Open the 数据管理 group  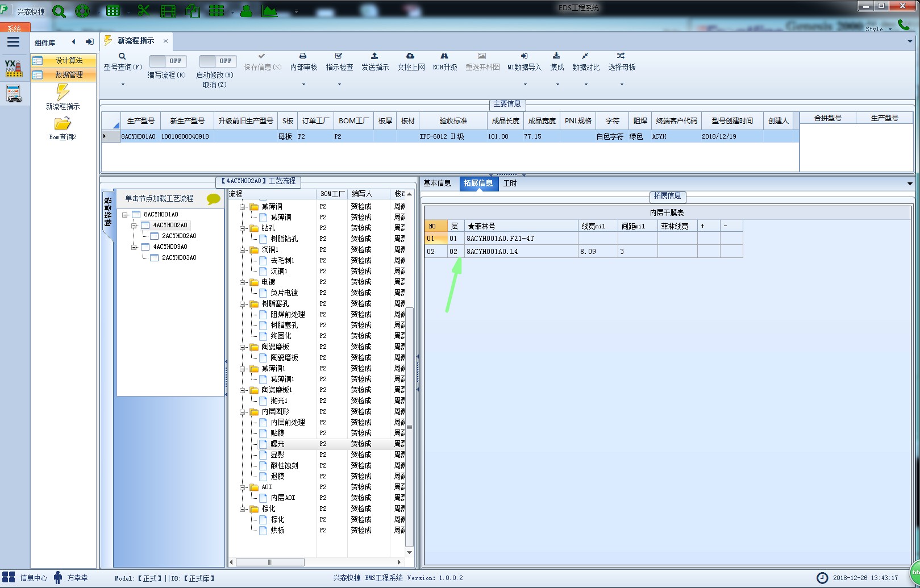coord(63,74)
